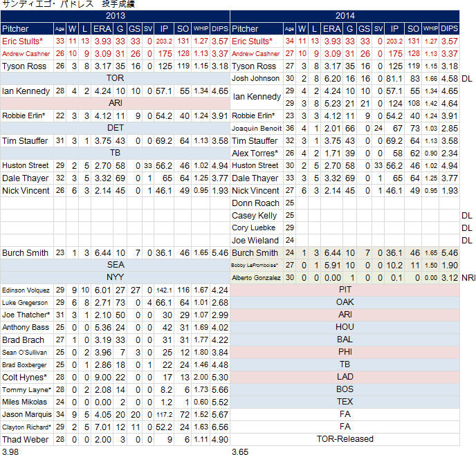
Task: Select the Tommy Layne* name cell
Action: [x=27, y=390]
